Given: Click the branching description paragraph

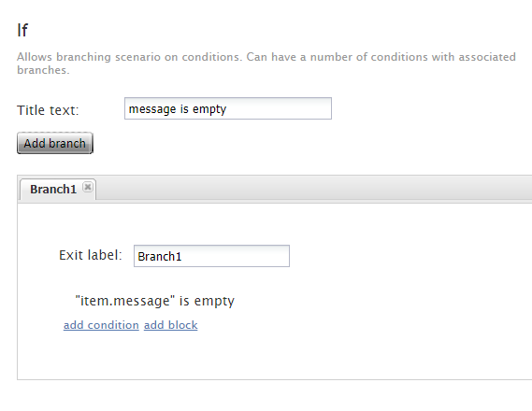Looking at the screenshot, I should tap(266, 63).
